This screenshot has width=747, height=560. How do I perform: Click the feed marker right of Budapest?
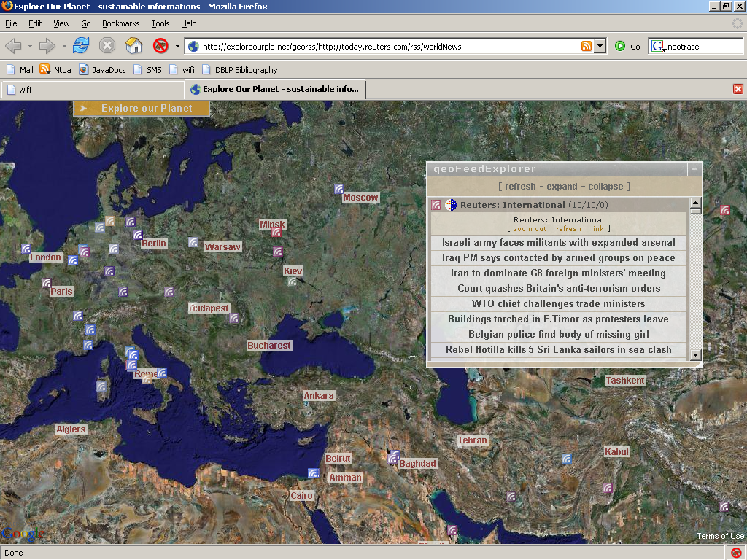pos(234,318)
